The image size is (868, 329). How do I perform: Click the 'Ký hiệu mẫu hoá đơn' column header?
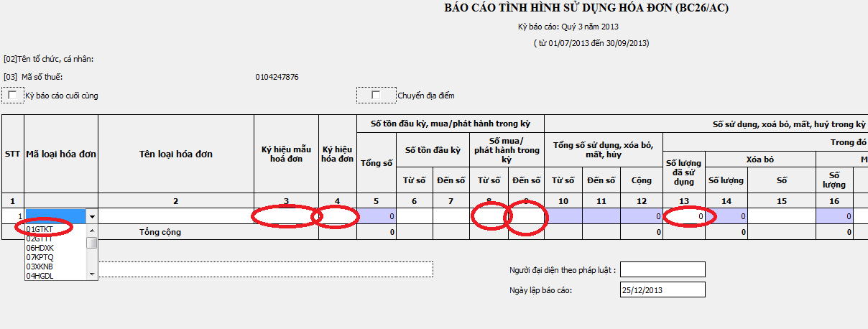click(286, 154)
